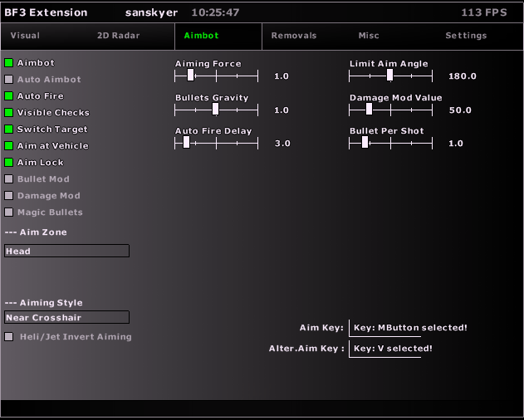This screenshot has height=420, width=524.
Task: Click the Aiming Force slider handle
Action: 190,76
